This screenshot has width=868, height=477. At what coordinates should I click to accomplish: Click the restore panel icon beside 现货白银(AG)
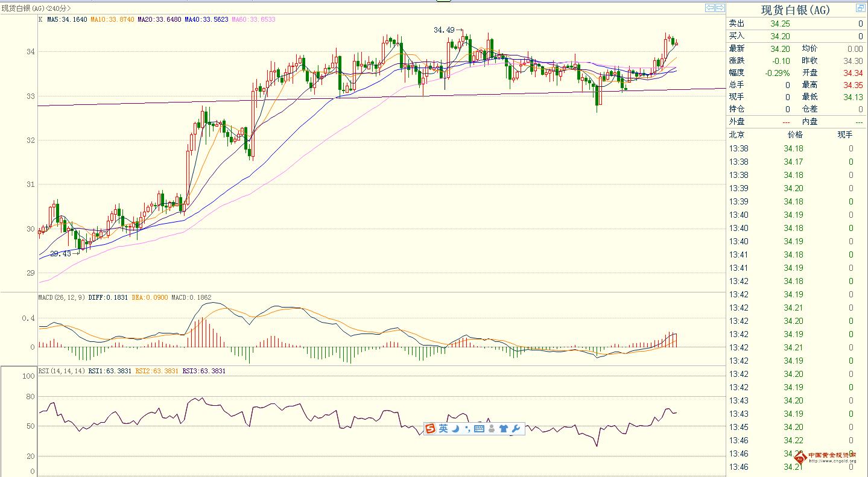860,8
